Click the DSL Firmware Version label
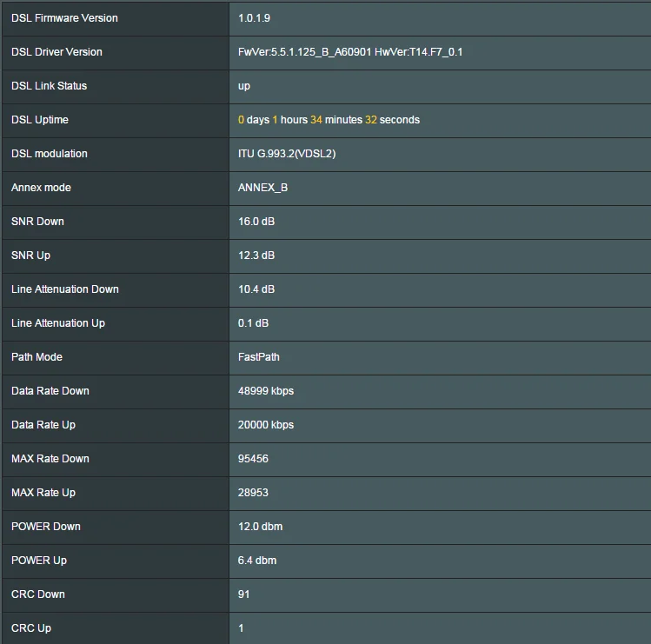This screenshot has width=651, height=644. [64, 18]
